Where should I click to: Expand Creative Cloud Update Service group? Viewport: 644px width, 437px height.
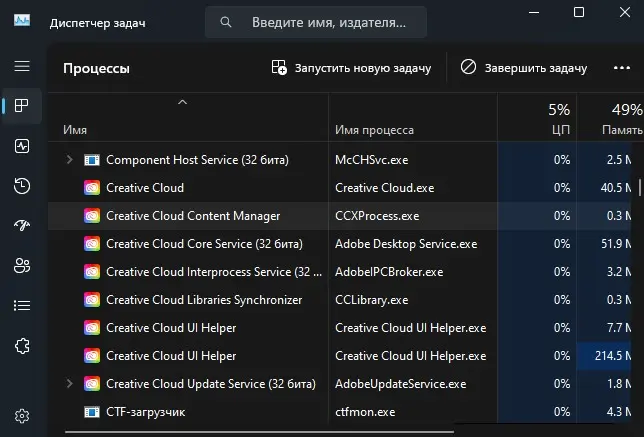point(69,383)
